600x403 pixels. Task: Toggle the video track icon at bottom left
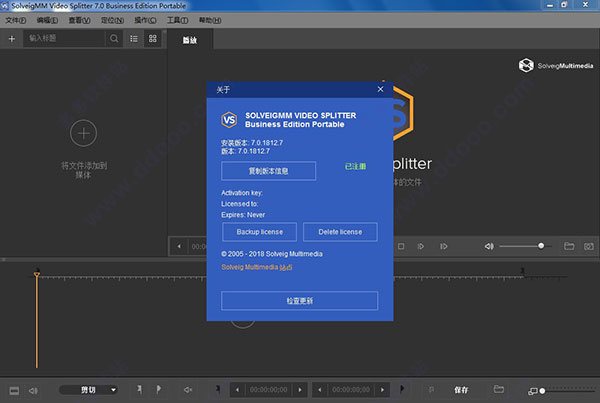click(x=14, y=390)
